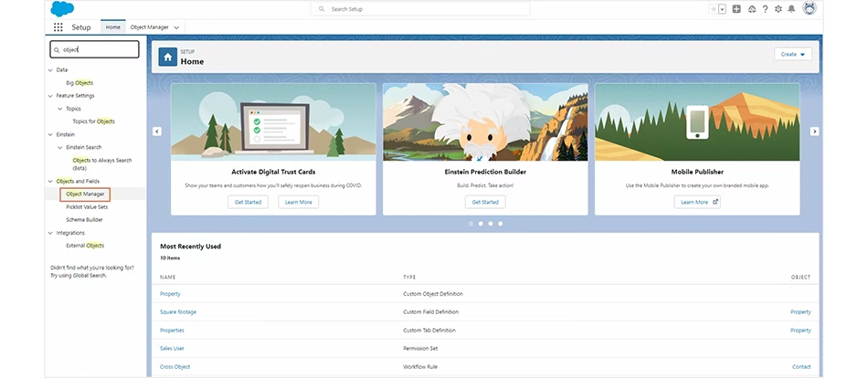This screenshot has width=868, height=378.
Task: Collapse the Einstein Search subsection
Action: pyautogui.click(x=60, y=147)
